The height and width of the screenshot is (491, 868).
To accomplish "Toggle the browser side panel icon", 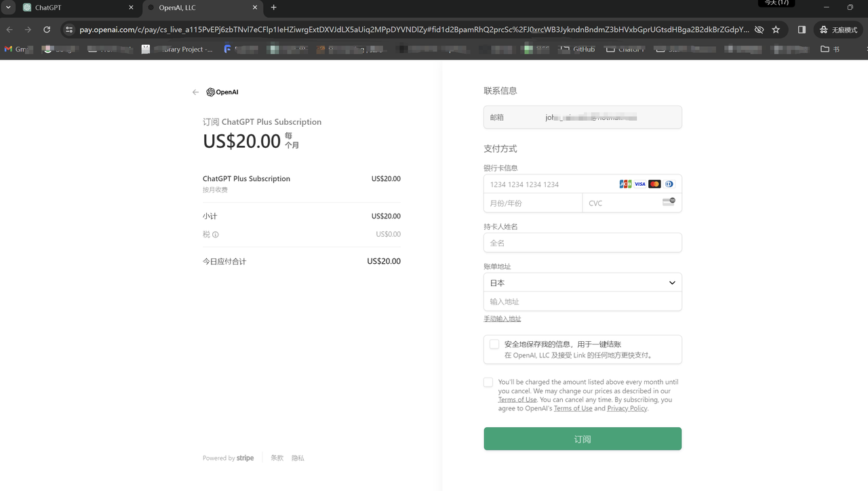I will (802, 30).
